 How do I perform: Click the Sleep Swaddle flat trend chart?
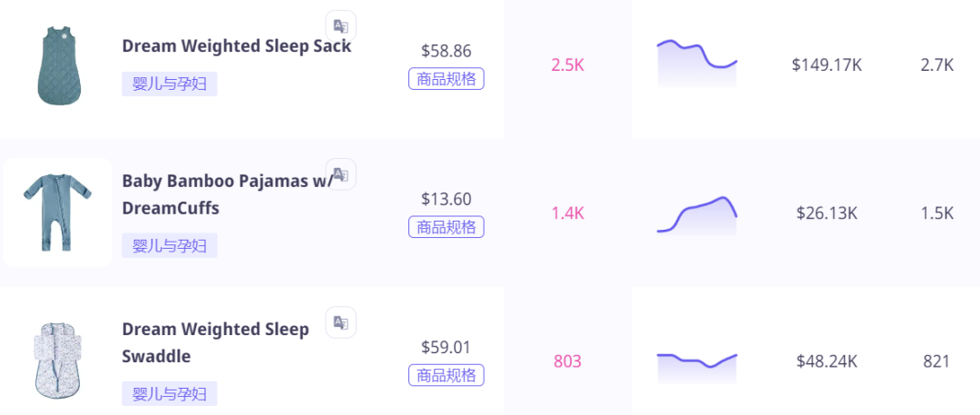click(x=697, y=368)
